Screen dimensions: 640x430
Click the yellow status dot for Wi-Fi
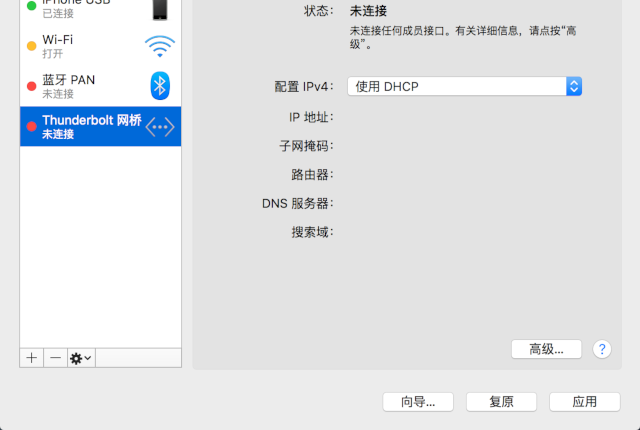pos(31,46)
